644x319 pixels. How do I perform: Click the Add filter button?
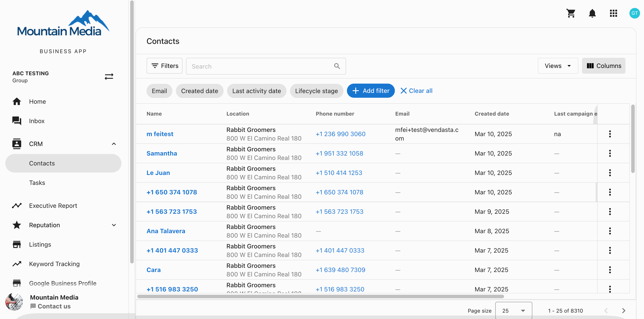coord(371,91)
